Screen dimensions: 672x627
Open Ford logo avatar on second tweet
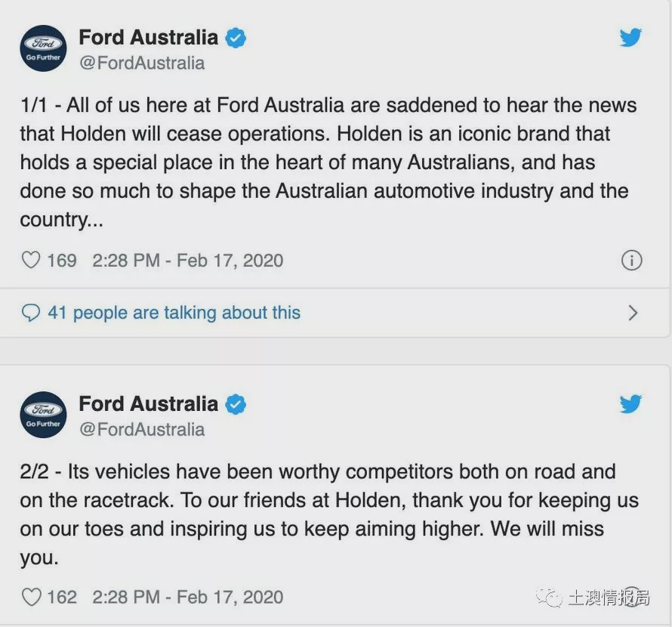point(43,415)
